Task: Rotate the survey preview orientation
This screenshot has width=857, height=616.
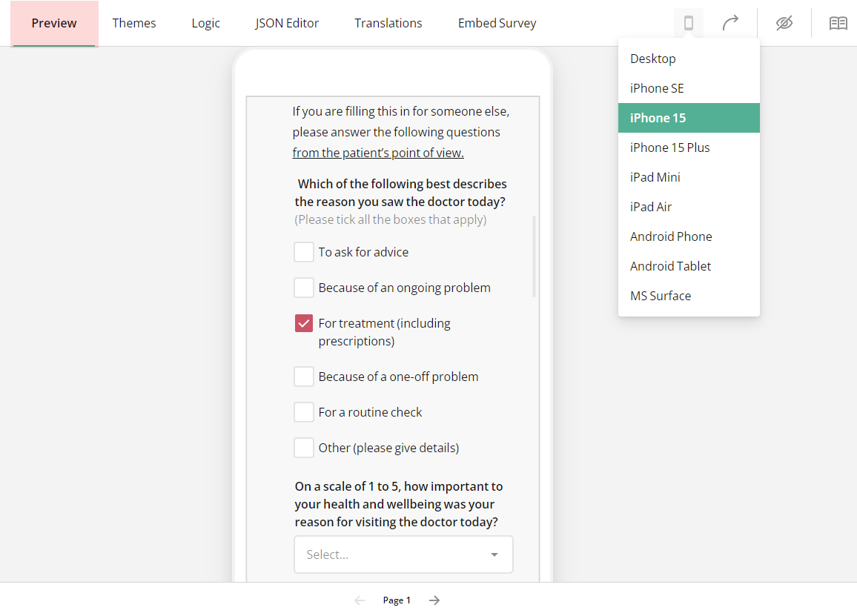Action: [730, 23]
